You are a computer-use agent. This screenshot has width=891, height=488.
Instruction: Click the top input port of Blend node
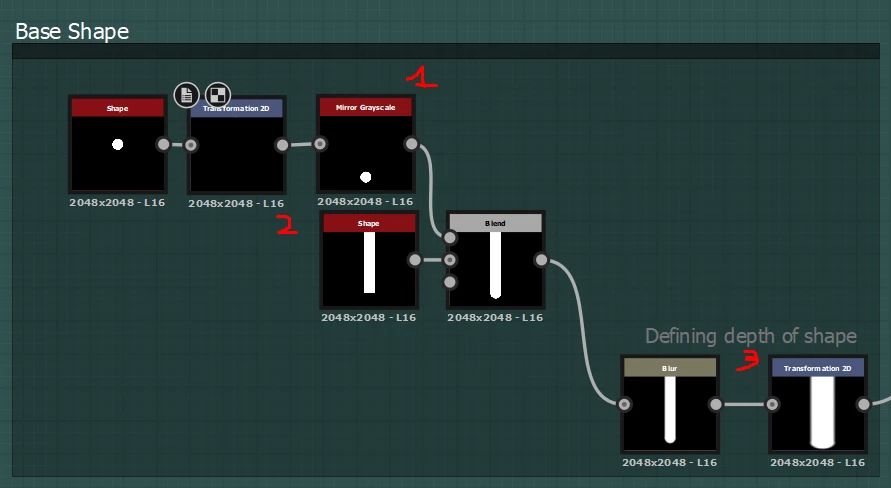(x=450, y=237)
